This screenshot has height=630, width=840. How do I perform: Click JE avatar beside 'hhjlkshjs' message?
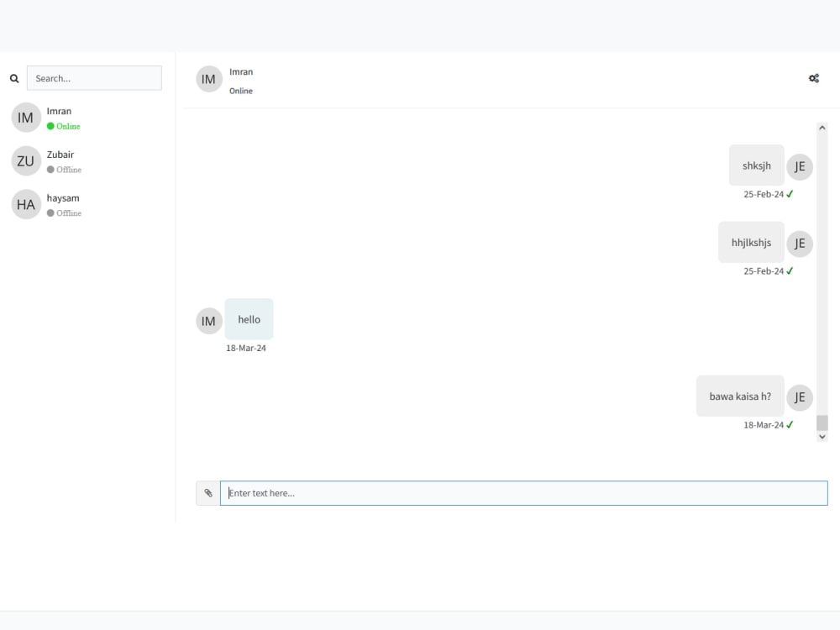[800, 244]
